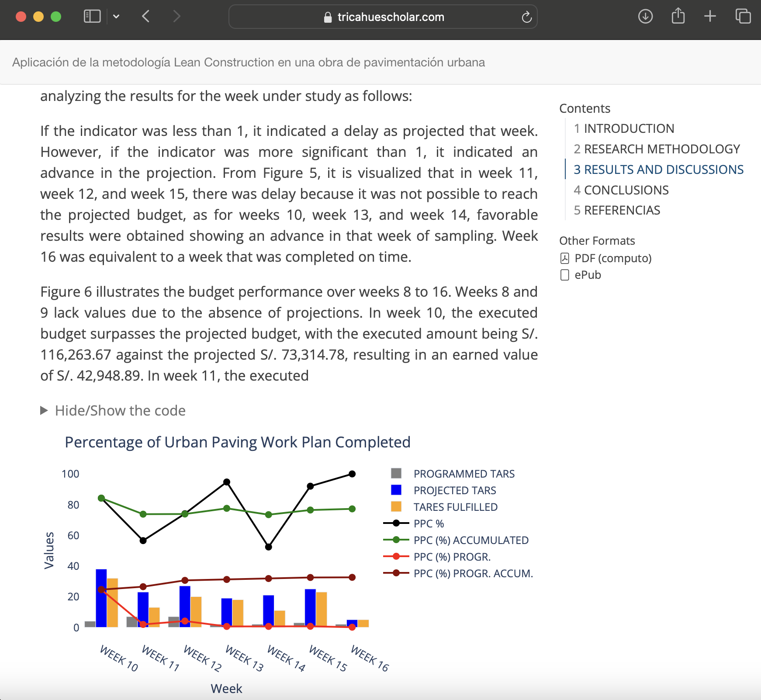
Task: Click the Share icon in toolbar
Action: (x=678, y=16)
